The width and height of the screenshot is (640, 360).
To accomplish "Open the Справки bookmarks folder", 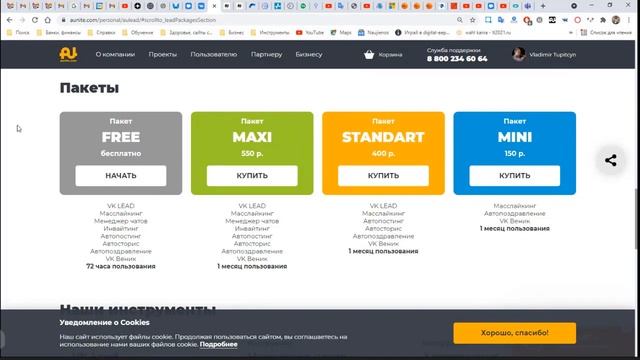I will click(x=102, y=33).
